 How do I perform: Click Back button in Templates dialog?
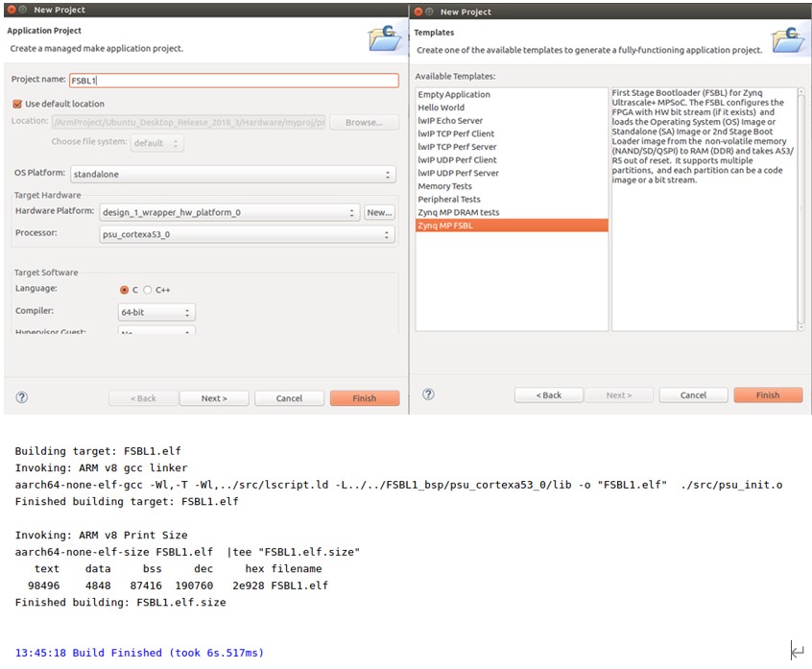click(x=549, y=395)
